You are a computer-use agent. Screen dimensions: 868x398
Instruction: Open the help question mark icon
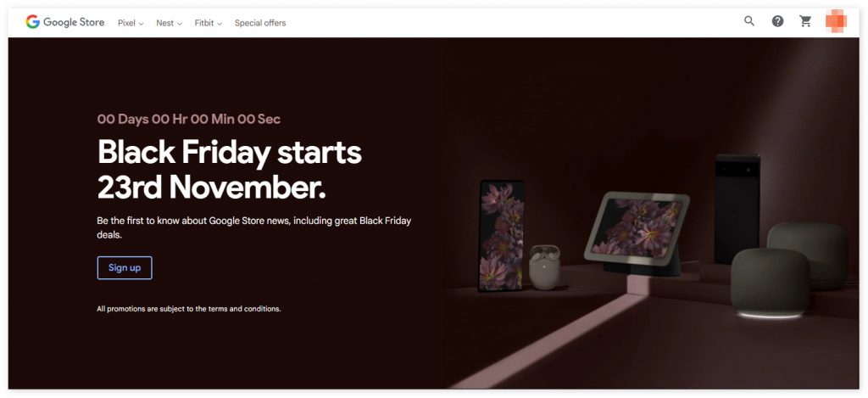coord(778,21)
